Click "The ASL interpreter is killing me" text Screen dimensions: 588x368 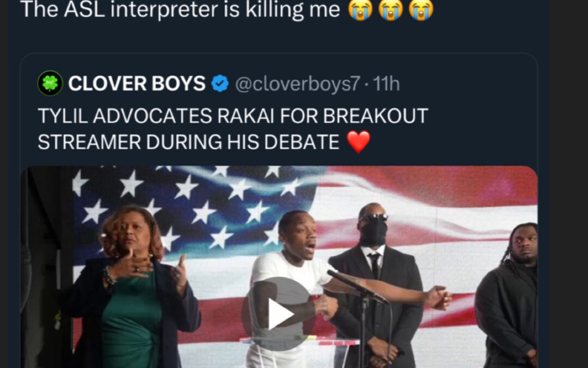[180, 9]
